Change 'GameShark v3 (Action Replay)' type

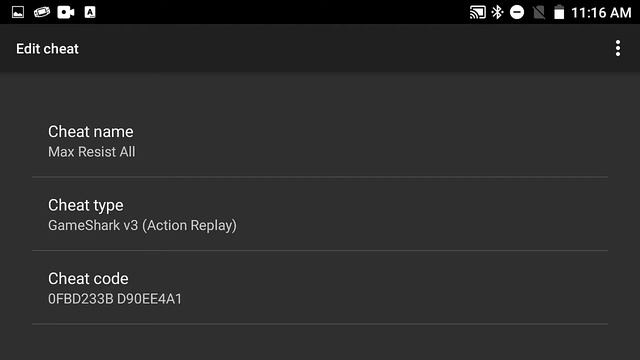coord(142,225)
